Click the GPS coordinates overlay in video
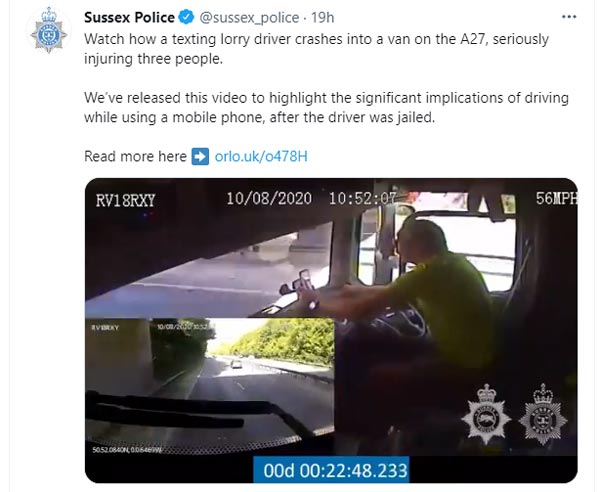The height and width of the screenshot is (492, 600). (x=127, y=450)
